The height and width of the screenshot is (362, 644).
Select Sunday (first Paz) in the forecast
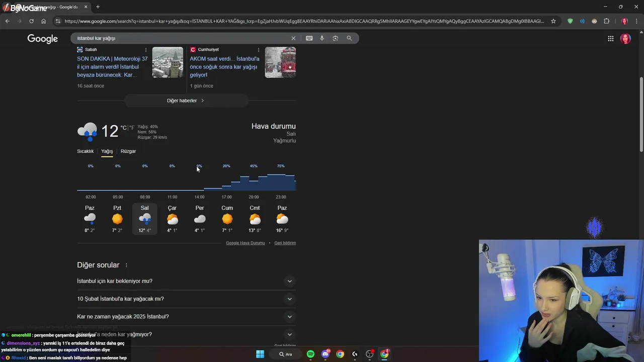pos(90,219)
